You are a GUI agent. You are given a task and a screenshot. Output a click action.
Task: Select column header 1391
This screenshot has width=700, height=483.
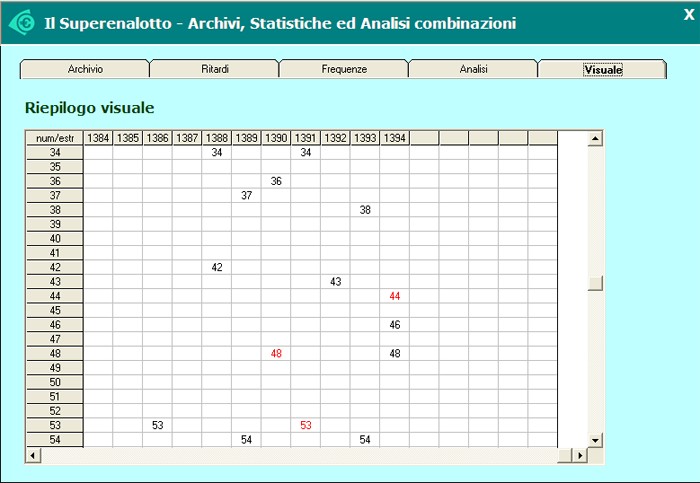click(x=306, y=138)
